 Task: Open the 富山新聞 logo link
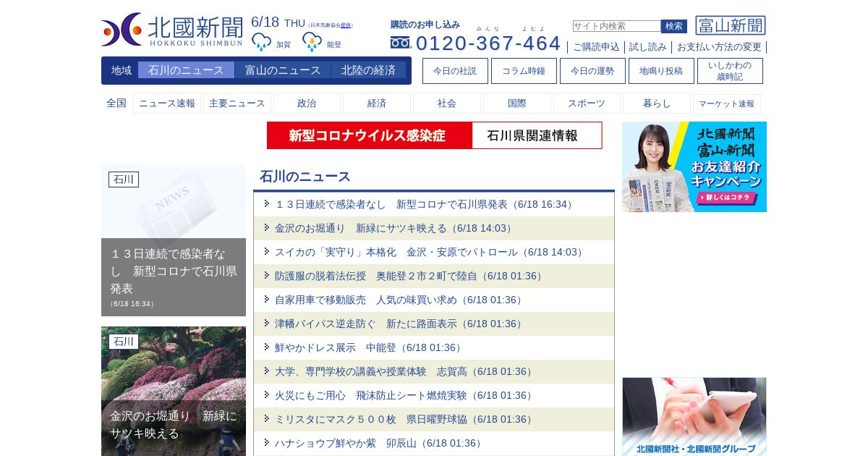[731, 25]
